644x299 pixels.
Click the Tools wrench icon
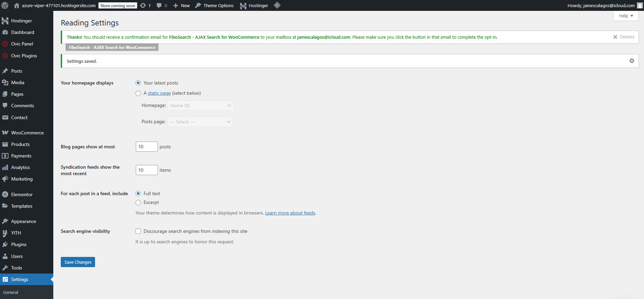5,268
